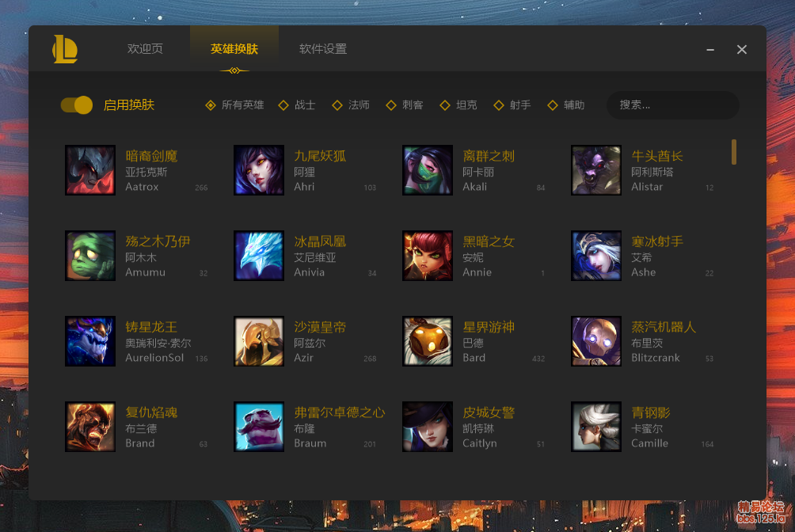Click the golden L logo
This screenshot has height=532, width=795.
[65, 49]
